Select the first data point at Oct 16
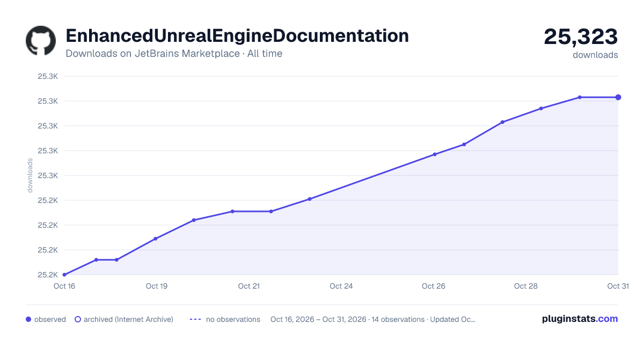644x338 pixels. 64,275
